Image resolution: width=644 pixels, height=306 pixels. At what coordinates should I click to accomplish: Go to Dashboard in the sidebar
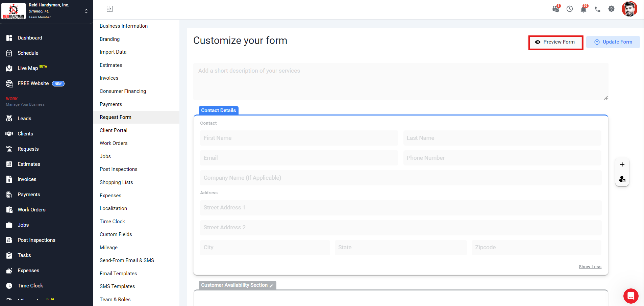coord(30,38)
